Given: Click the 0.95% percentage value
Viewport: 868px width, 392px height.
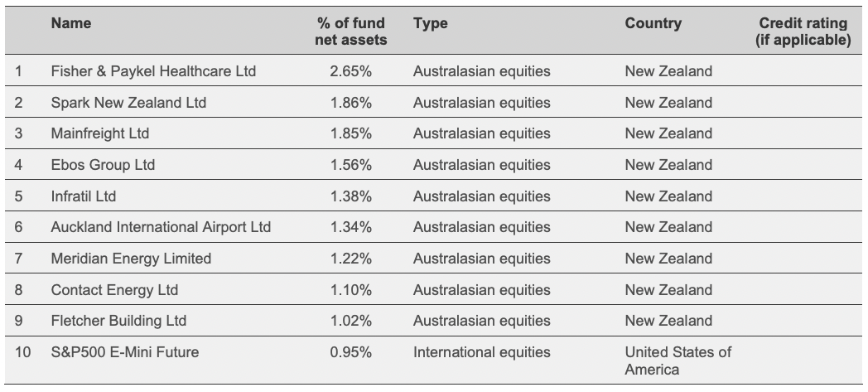Looking at the screenshot, I should (350, 352).
